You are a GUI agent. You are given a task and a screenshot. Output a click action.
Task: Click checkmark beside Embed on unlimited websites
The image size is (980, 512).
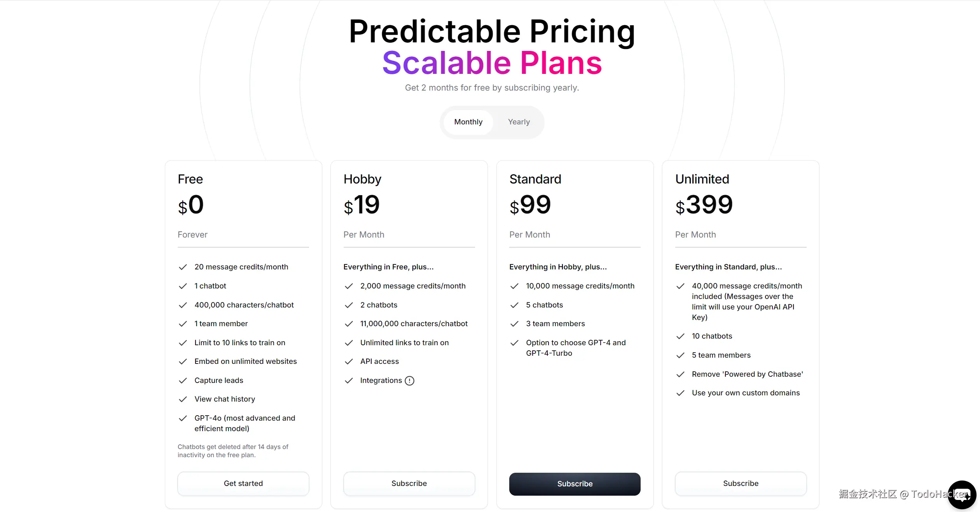click(x=183, y=362)
